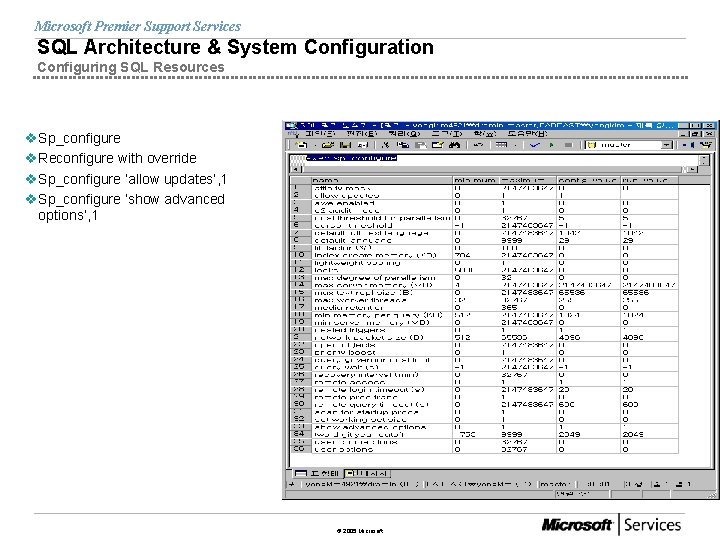Open the Query menu marked (Q)

tap(405, 134)
